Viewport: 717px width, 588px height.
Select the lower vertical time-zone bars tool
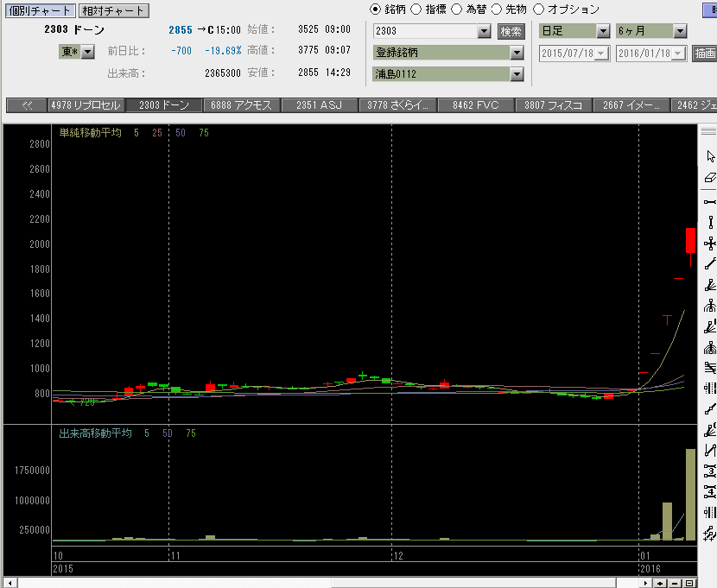point(710,513)
